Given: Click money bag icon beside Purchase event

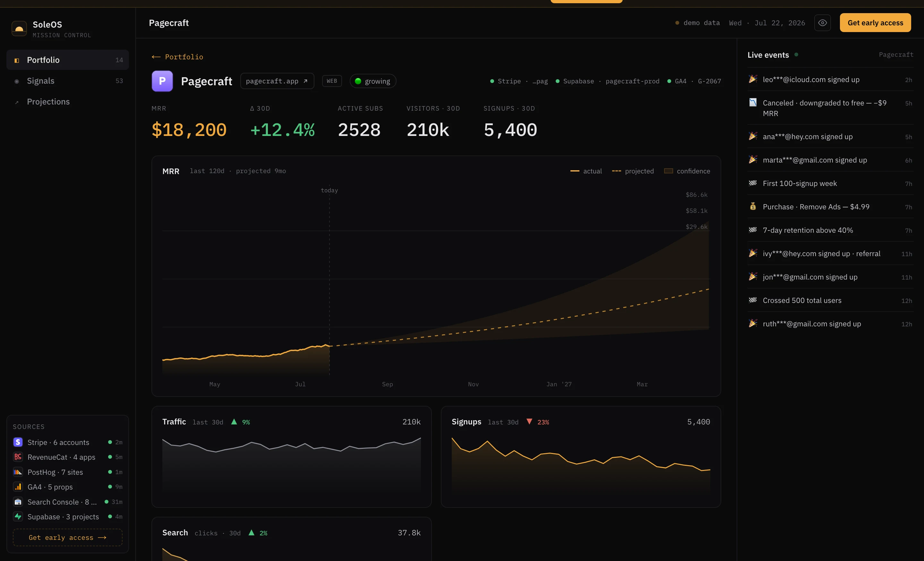Looking at the screenshot, I should [x=753, y=206].
